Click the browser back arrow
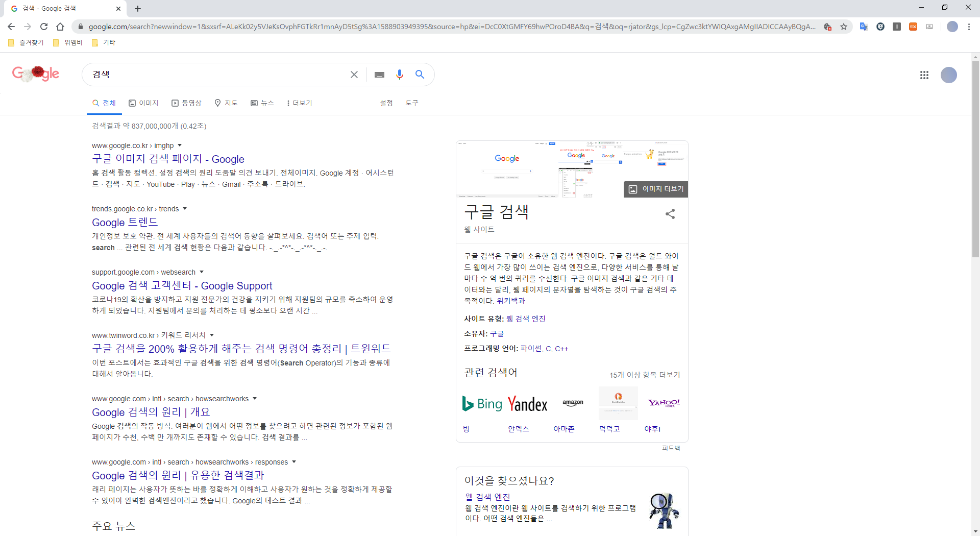 [x=11, y=27]
